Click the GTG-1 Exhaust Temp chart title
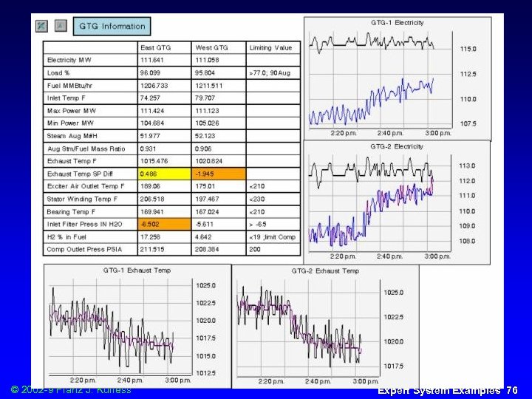Screen dimensions: 532x399 pyautogui.click(x=137, y=270)
